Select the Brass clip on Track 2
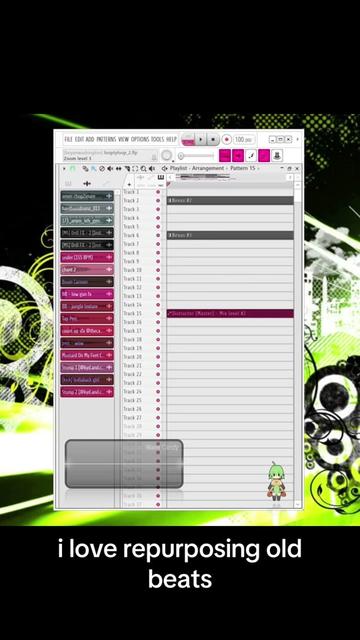Screen dimensions: 360x640 coord(230,200)
